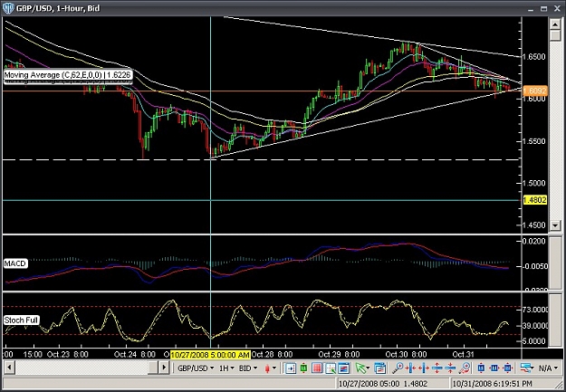This screenshot has height=392, width=566.
Task: Click the vertical price scrollbar up arrow
Action: (x=555, y=24)
